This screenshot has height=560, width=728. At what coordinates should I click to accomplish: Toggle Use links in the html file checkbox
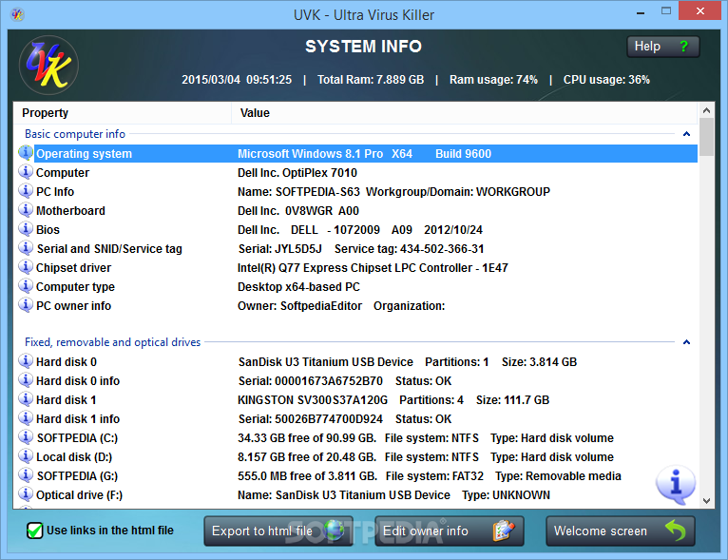[34, 531]
